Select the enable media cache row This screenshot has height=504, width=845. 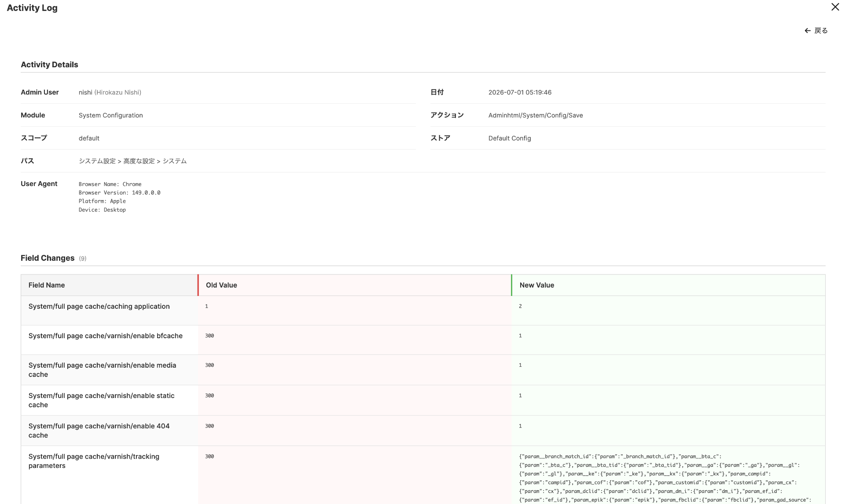tap(423, 370)
